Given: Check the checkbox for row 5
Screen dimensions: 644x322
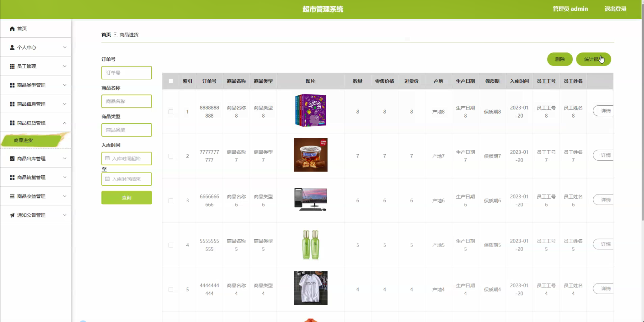Looking at the screenshot, I should 171,290.
